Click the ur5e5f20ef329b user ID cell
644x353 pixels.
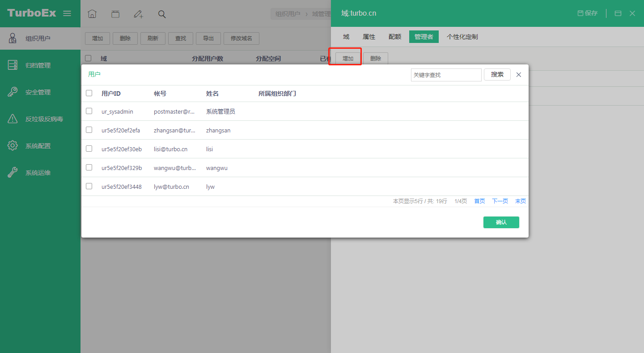pos(122,168)
